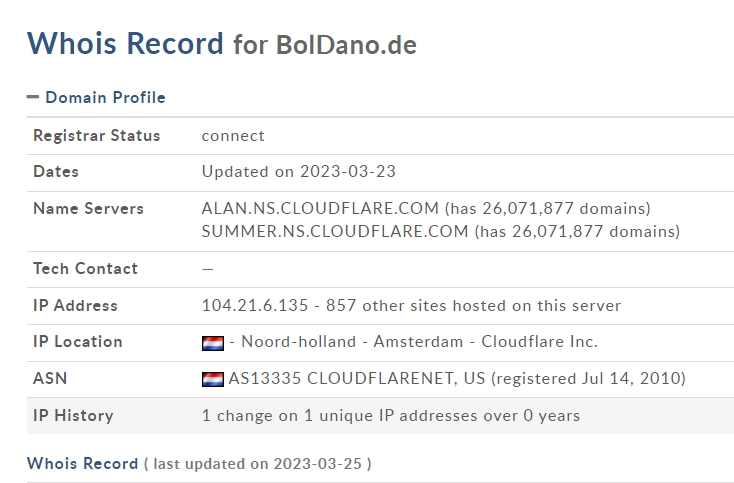
Task: Click the Amsterdam Cloudflare Inc. location text
Action: point(485,341)
